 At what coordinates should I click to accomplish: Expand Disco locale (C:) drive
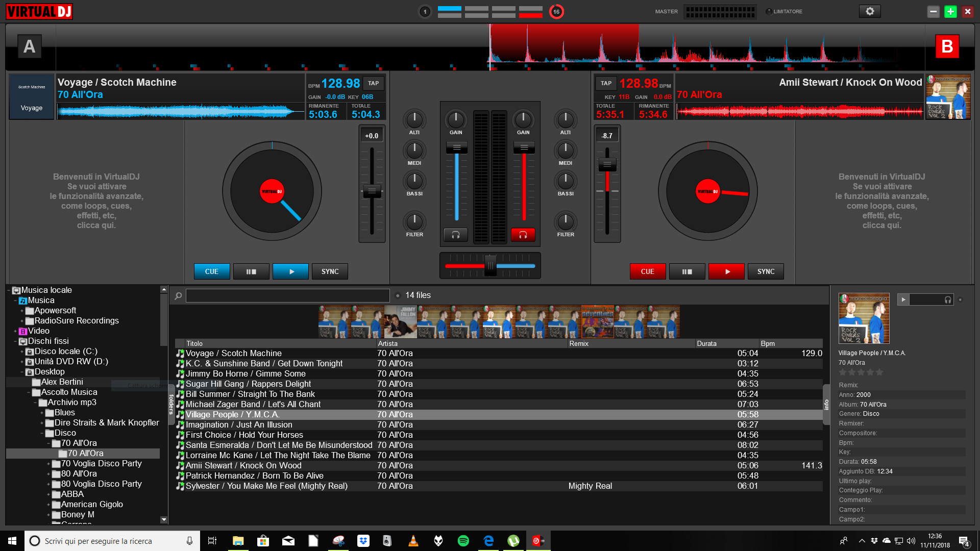click(x=22, y=352)
